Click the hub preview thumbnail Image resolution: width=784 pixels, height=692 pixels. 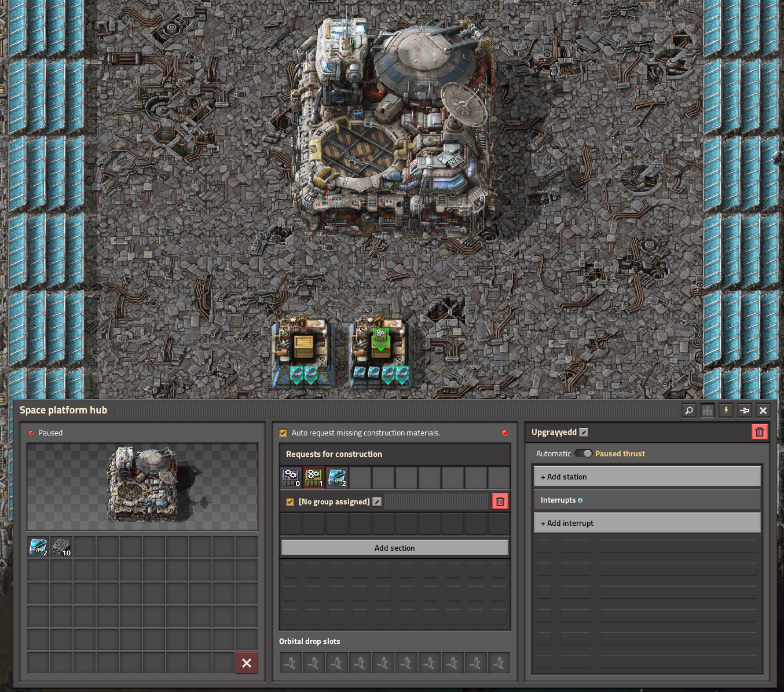(x=142, y=486)
